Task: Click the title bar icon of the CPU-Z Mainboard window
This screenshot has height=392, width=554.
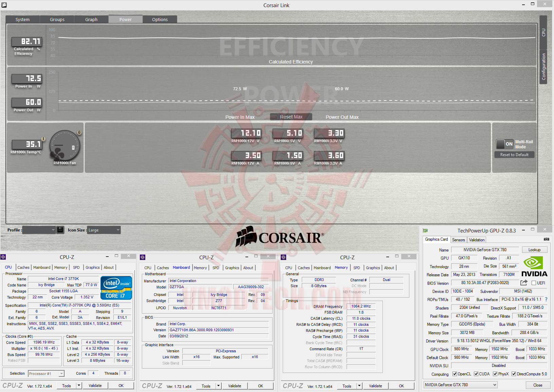Action: coord(143,257)
